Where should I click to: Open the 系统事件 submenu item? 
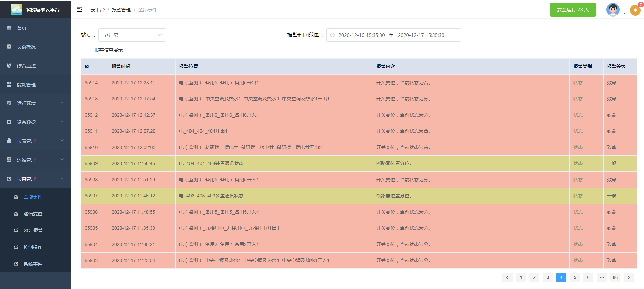pyautogui.click(x=33, y=264)
